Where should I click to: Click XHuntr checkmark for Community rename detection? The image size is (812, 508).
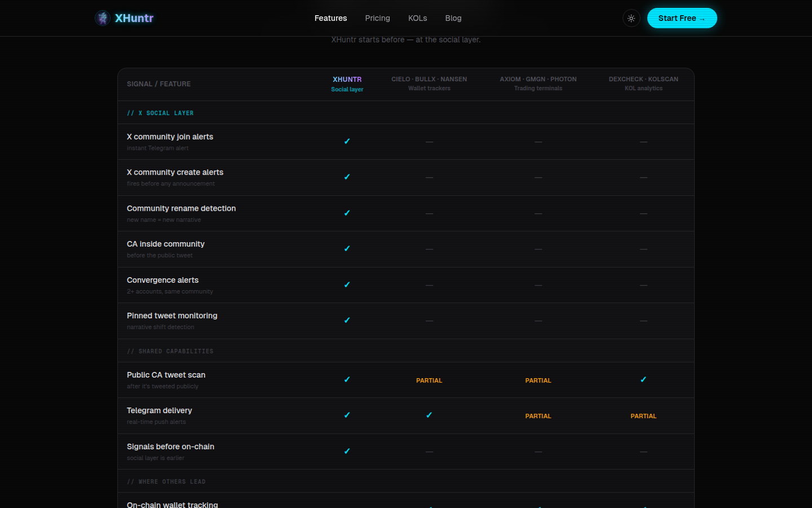pyautogui.click(x=347, y=213)
